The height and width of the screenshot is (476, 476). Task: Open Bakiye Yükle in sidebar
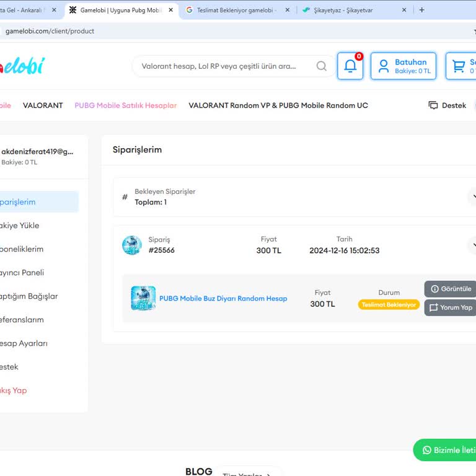pyautogui.click(x=19, y=226)
